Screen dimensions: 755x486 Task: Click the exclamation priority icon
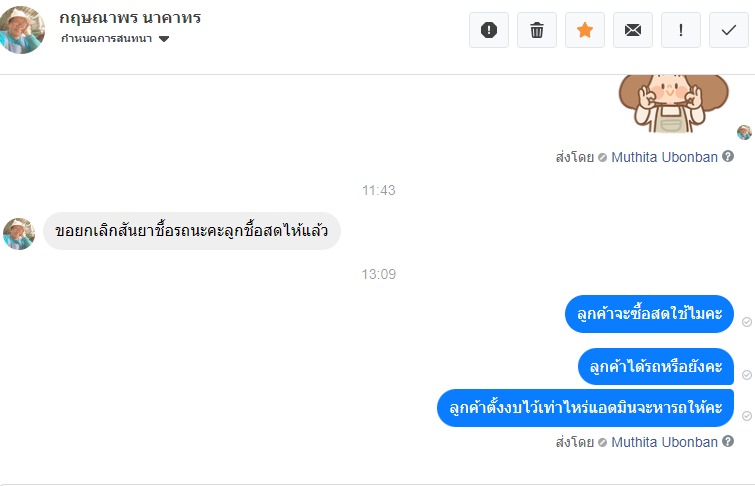[681, 30]
